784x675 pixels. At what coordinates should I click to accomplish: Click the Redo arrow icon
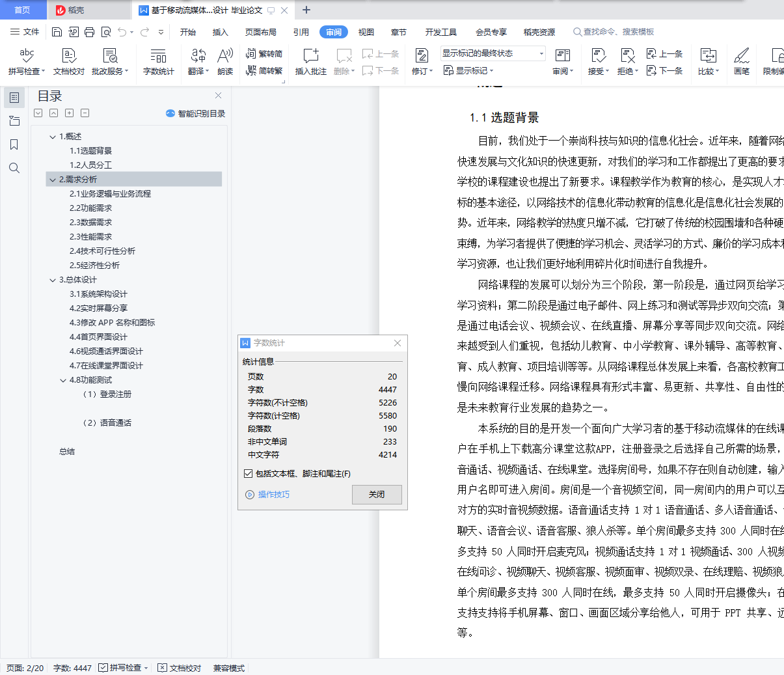[144, 32]
